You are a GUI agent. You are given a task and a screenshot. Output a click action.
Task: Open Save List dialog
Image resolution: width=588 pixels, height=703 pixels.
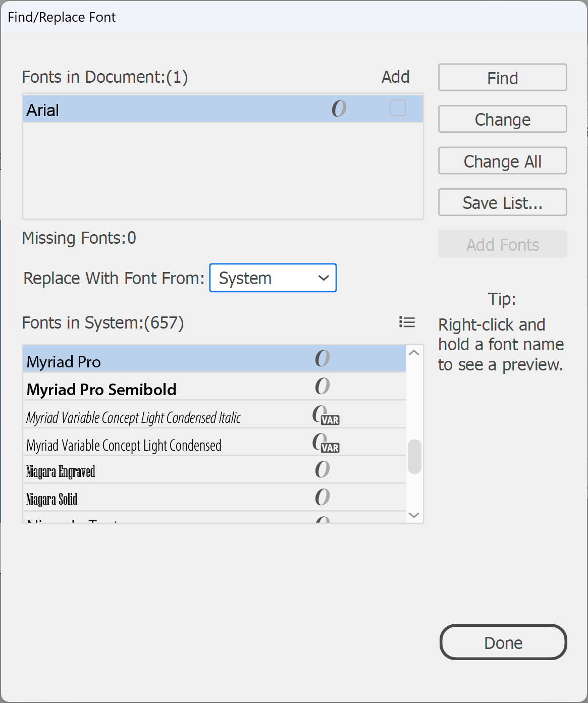(502, 202)
